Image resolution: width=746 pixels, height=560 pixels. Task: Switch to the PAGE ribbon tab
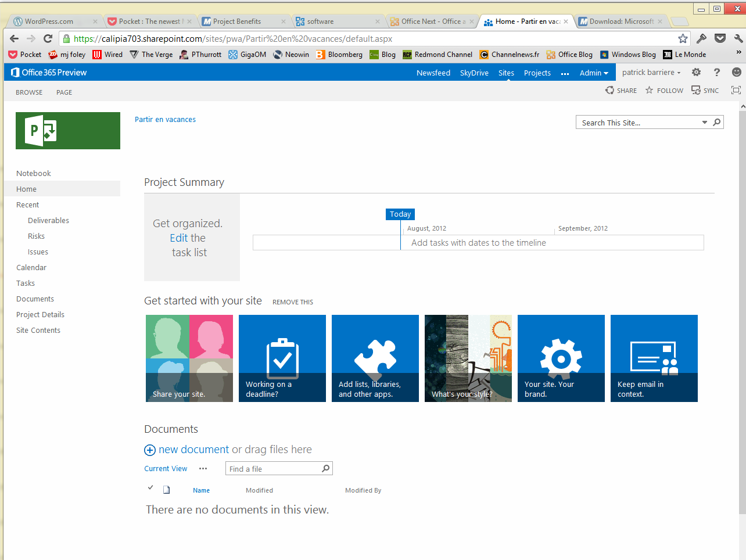pyautogui.click(x=64, y=92)
